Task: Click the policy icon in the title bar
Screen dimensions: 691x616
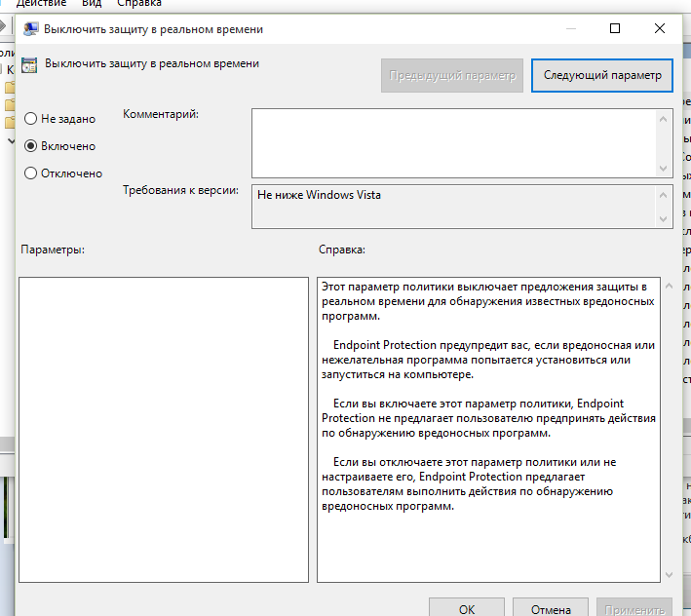Action: (x=29, y=29)
